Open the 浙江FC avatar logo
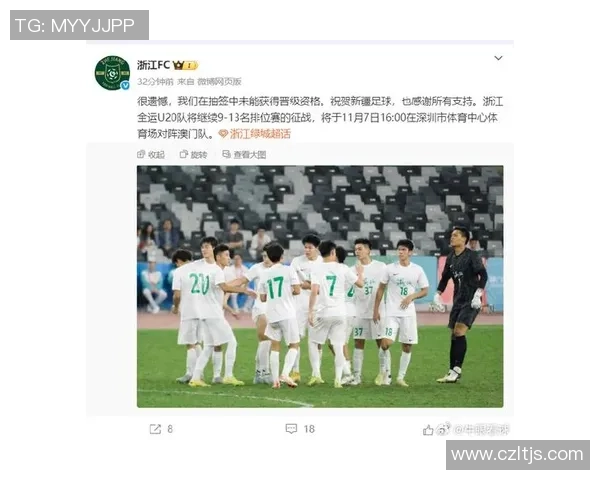This screenshot has width=600, height=480. [x=112, y=73]
